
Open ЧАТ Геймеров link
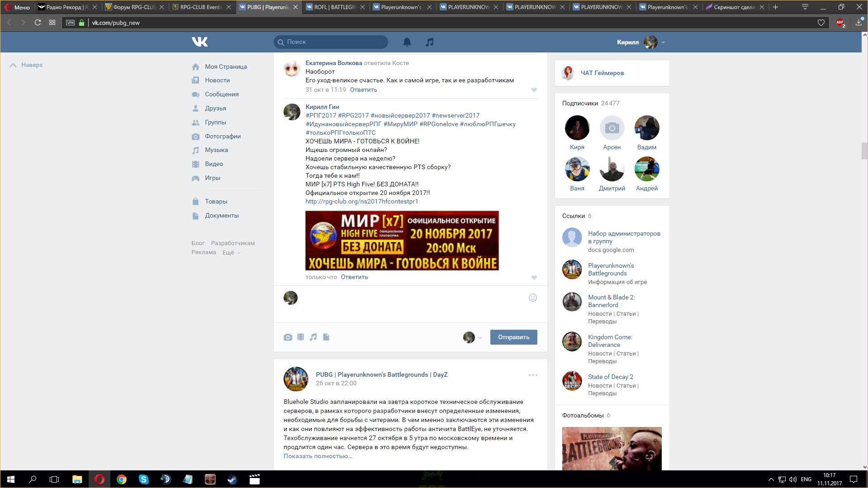tap(602, 73)
